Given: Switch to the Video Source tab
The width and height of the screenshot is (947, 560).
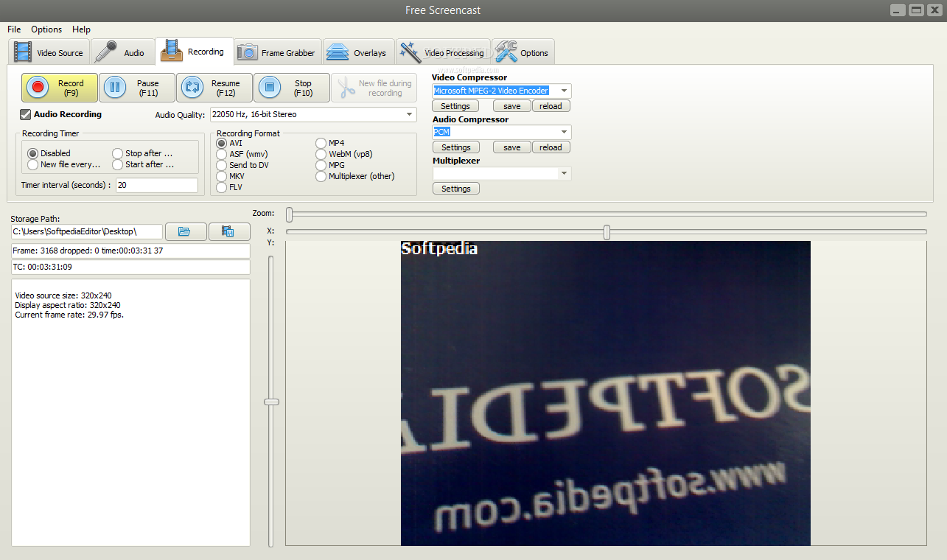Looking at the screenshot, I should (x=50, y=52).
